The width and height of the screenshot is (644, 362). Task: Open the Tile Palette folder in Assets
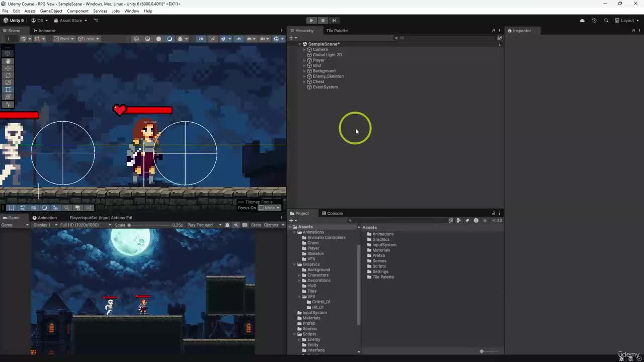pos(383,277)
